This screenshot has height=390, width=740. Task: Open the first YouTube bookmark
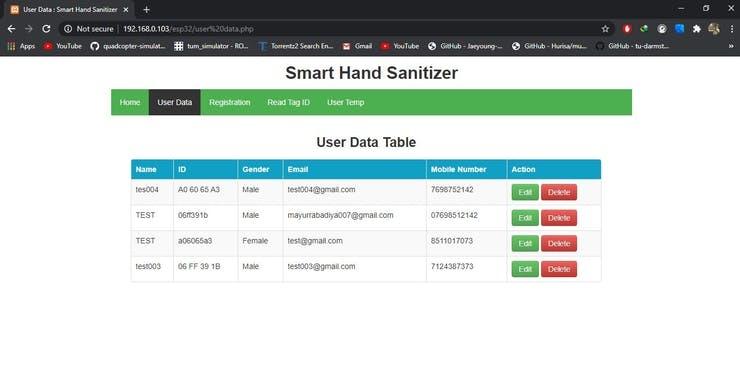tap(63, 46)
